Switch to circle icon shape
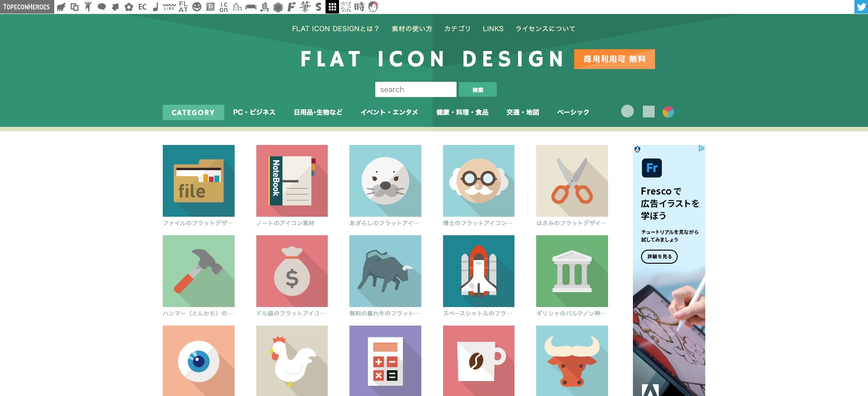The width and height of the screenshot is (868, 396). click(x=627, y=111)
